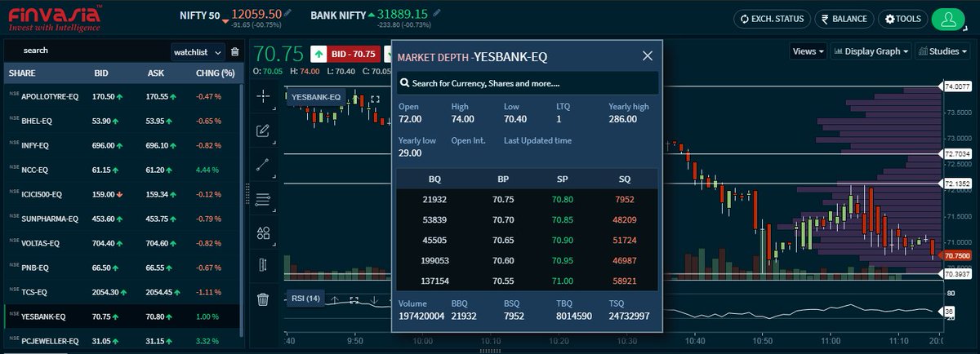
Task: Select PNB-EQ row
Action: click(122, 268)
